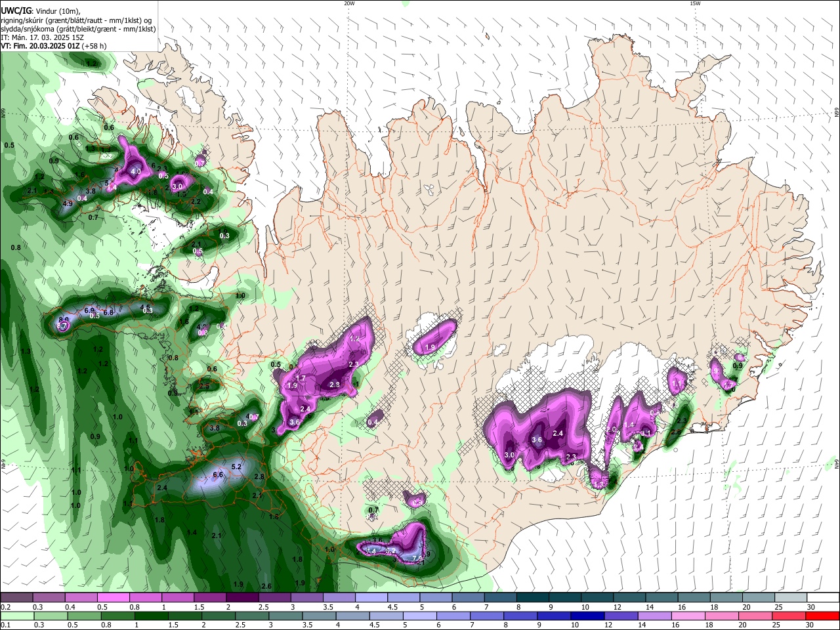Click the '14' label under the upper scale
Image resolution: width=840 pixels, height=630 pixels.
click(x=649, y=607)
